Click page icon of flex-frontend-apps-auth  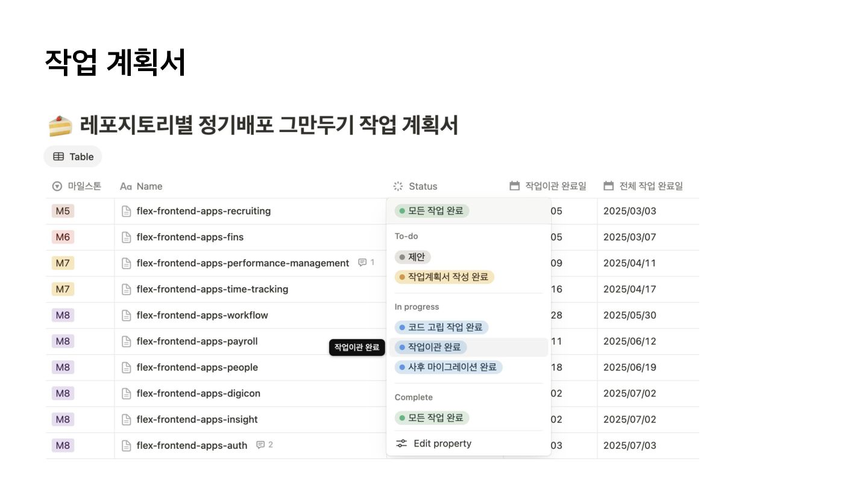tap(126, 445)
